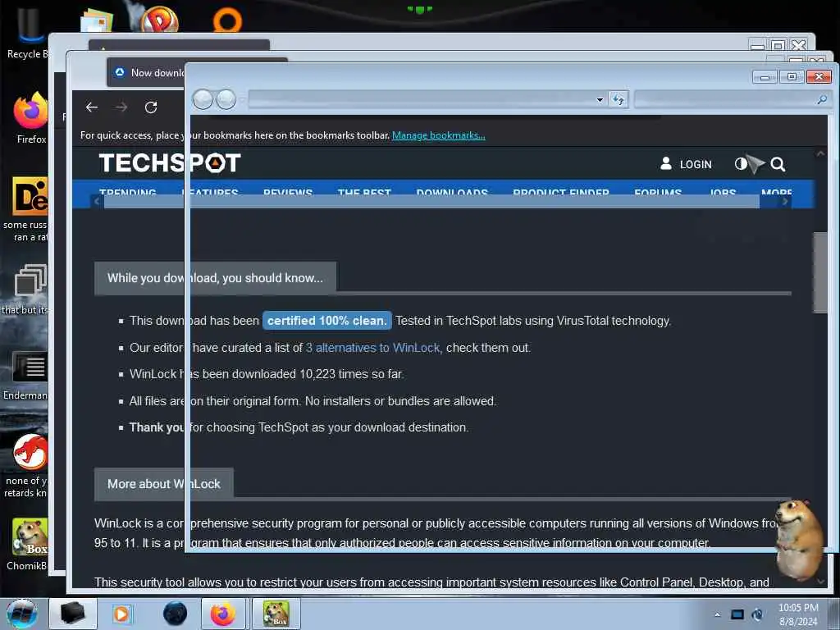
Task: Click the horizontal scrollbar left arrow
Action: 97,202
